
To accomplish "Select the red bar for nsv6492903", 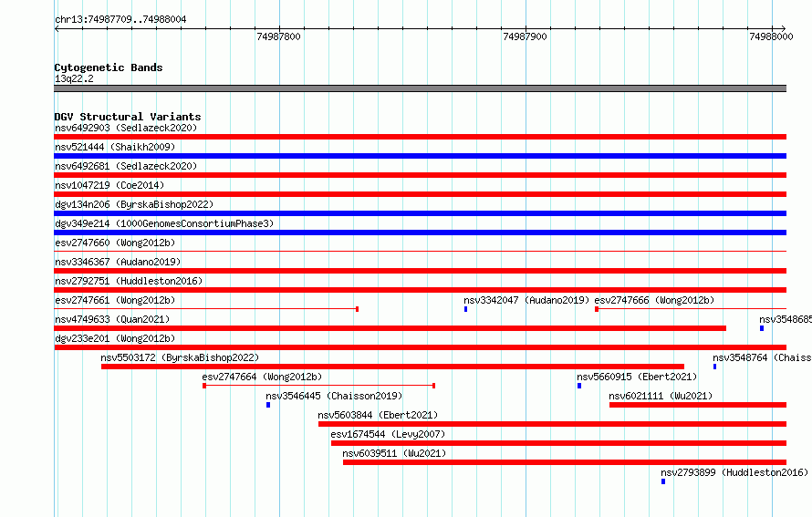I will (420, 137).
